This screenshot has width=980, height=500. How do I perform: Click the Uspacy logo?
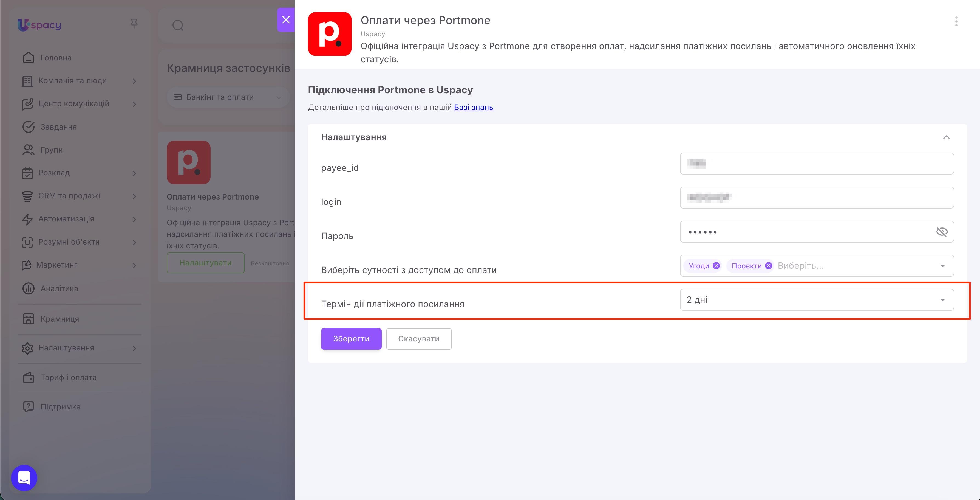pyautogui.click(x=39, y=25)
